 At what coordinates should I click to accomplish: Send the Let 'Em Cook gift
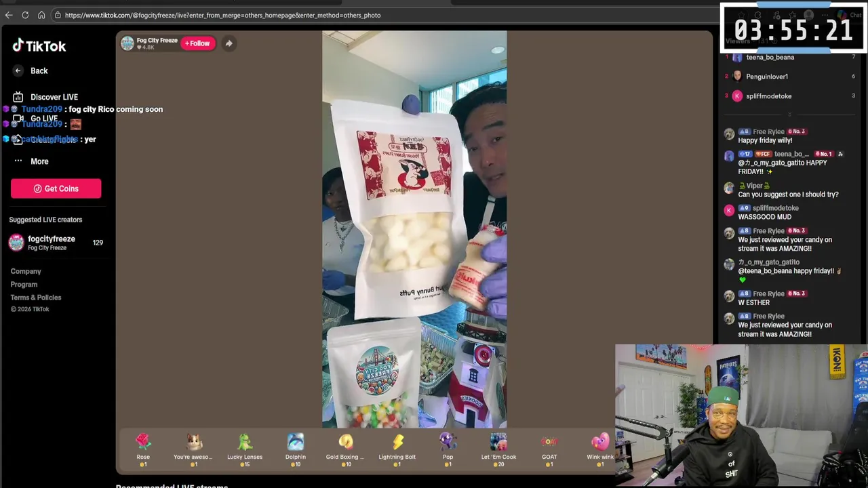[x=498, y=449]
